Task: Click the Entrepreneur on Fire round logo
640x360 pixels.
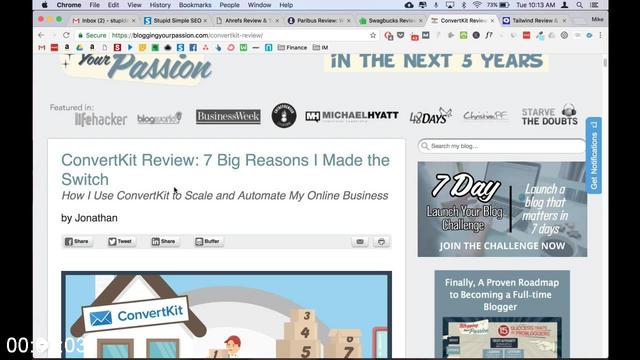Action: (x=284, y=116)
